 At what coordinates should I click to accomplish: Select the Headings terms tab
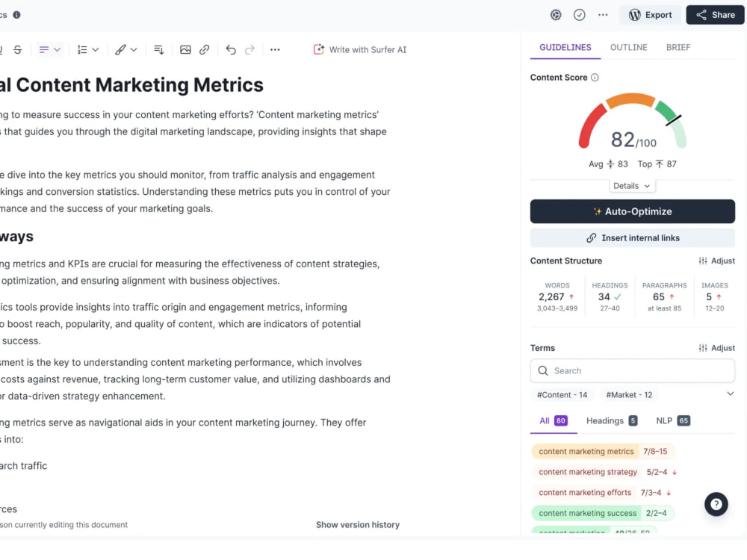[611, 421]
